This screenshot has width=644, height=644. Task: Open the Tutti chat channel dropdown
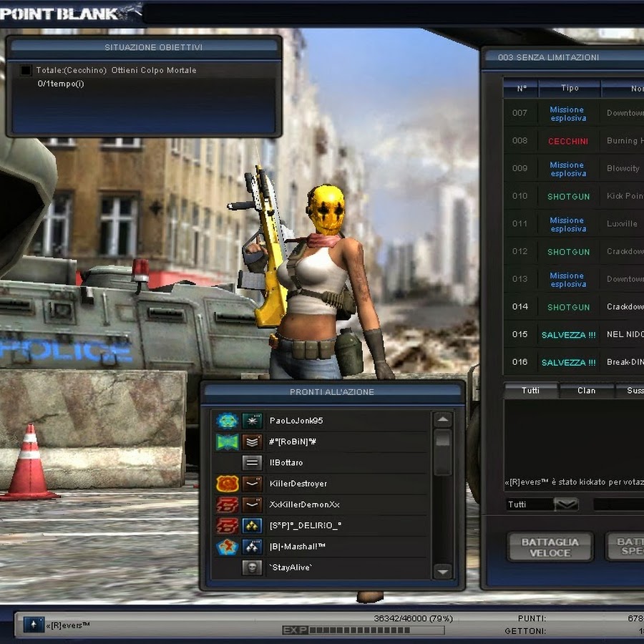pyautogui.click(x=566, y=504)
